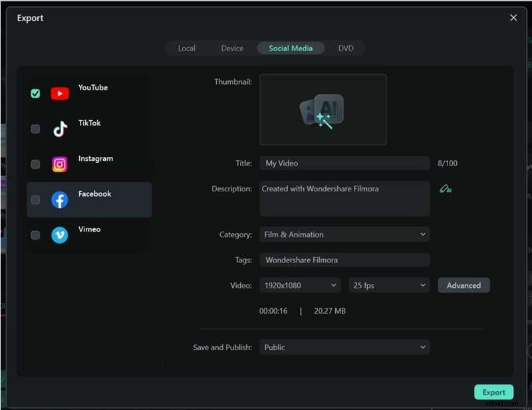Select the Instagram icon
532x410 pixels.
(60, 164)
